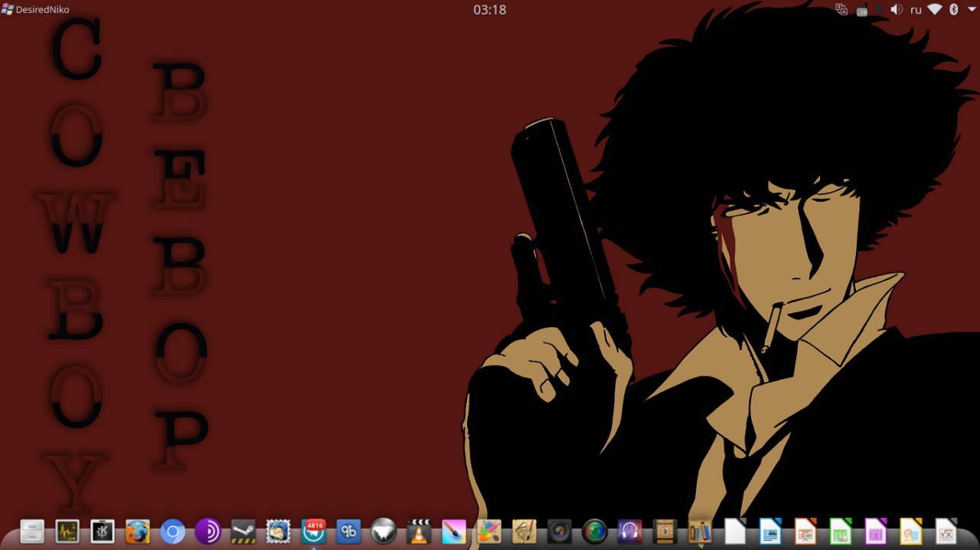Viewport: 980px width, 550px height.
Task: Launch the purple Tor Browser icon
Action: (207, 531)
